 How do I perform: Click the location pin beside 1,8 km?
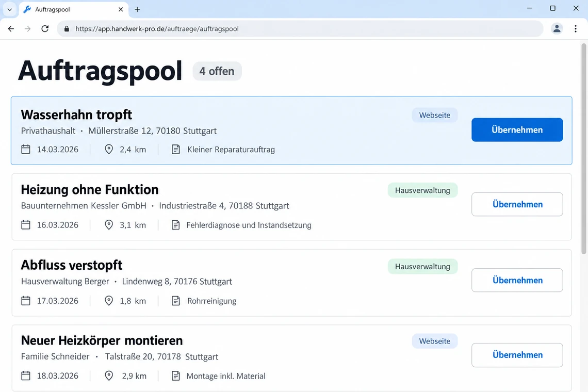[x=109, y=301]
